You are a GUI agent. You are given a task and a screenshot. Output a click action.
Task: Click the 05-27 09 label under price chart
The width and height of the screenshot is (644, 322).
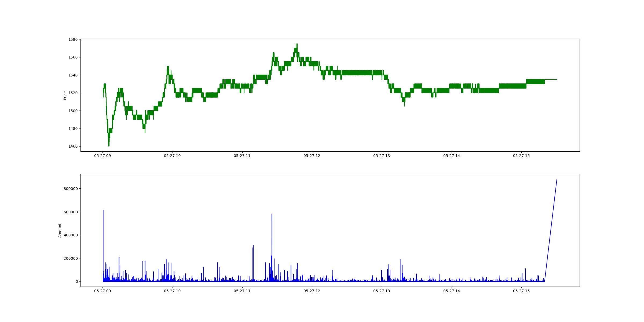[103, 156]
